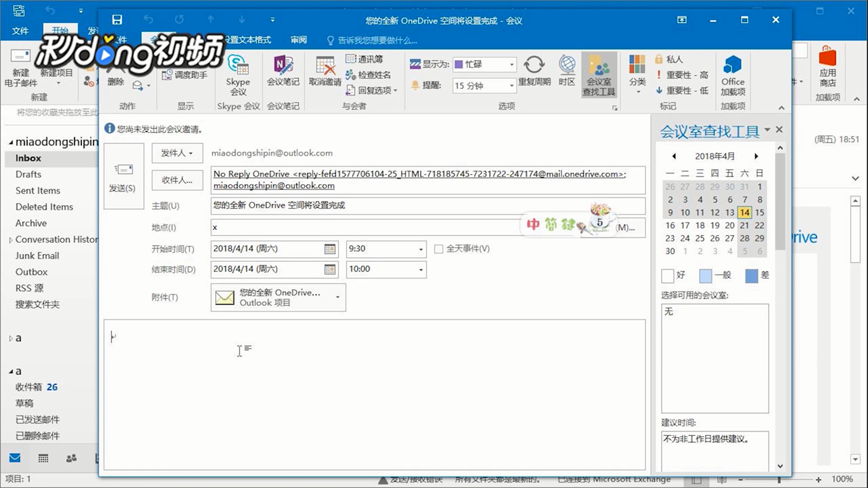Close the 会议室查找工具 pane
The image size is (868, 488).
780,130
